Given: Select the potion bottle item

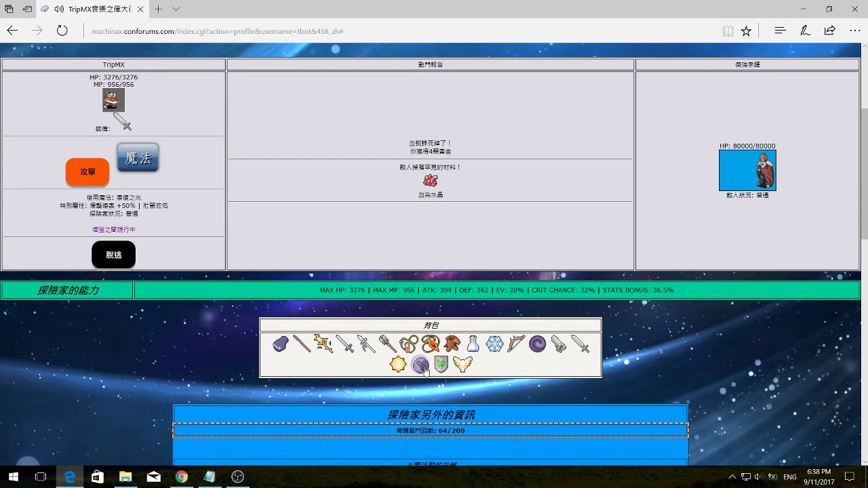Looking at the screenshot, I should [x=473, y=344].
